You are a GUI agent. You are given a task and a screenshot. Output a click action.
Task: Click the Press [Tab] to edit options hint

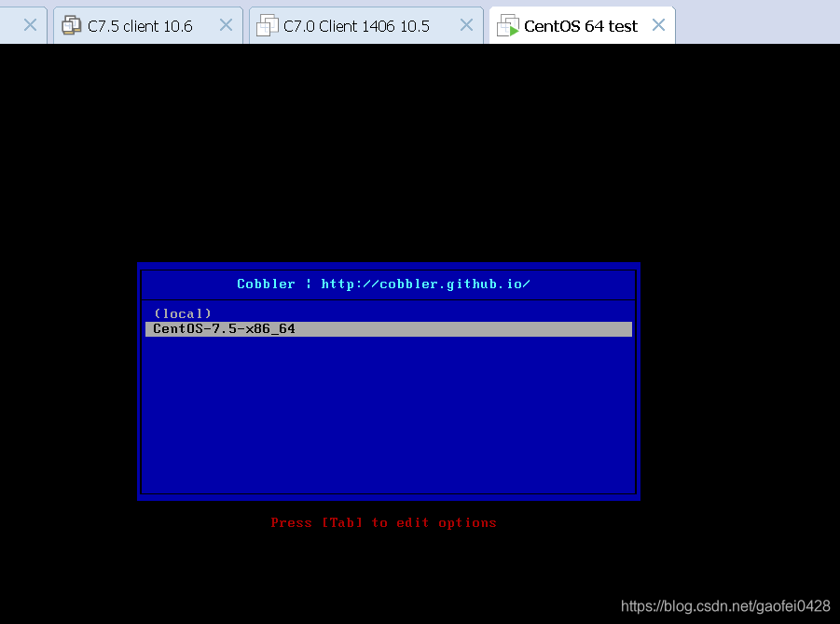coord(383,522)
